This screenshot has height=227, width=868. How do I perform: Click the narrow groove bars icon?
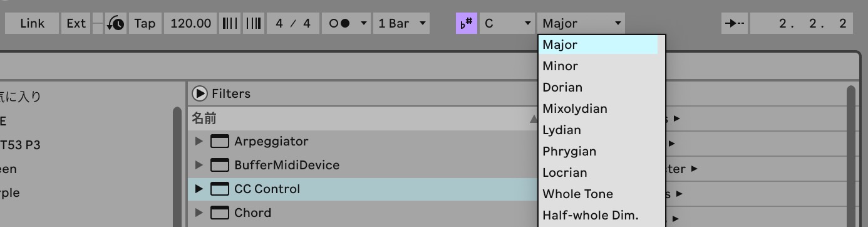pyautogui.click(x=230, y=24)
